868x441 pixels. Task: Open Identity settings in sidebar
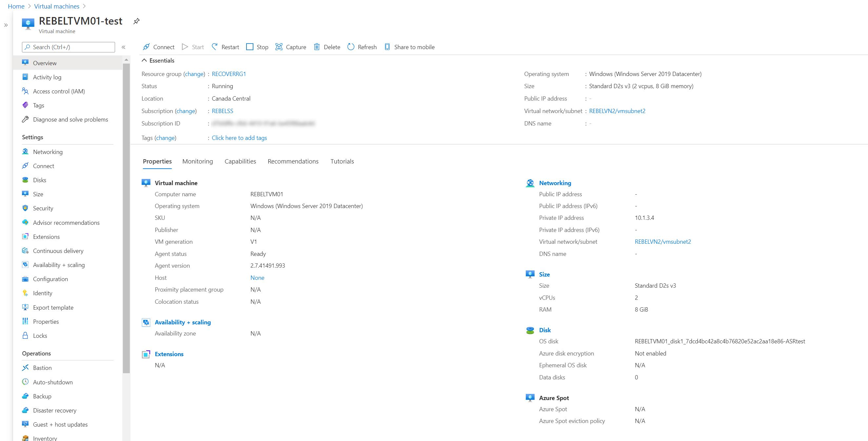point(43,293)
